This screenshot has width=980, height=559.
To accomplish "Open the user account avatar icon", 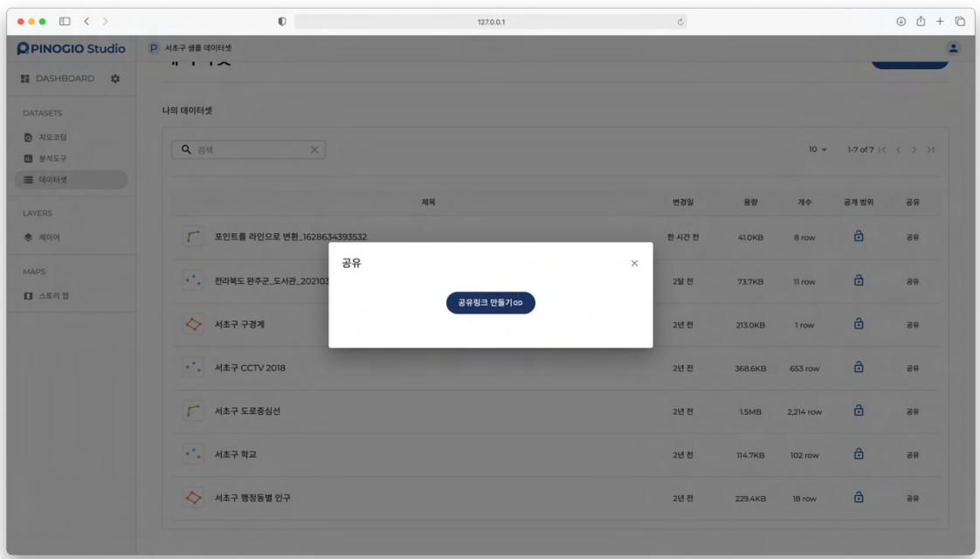I will click(953, 48).
